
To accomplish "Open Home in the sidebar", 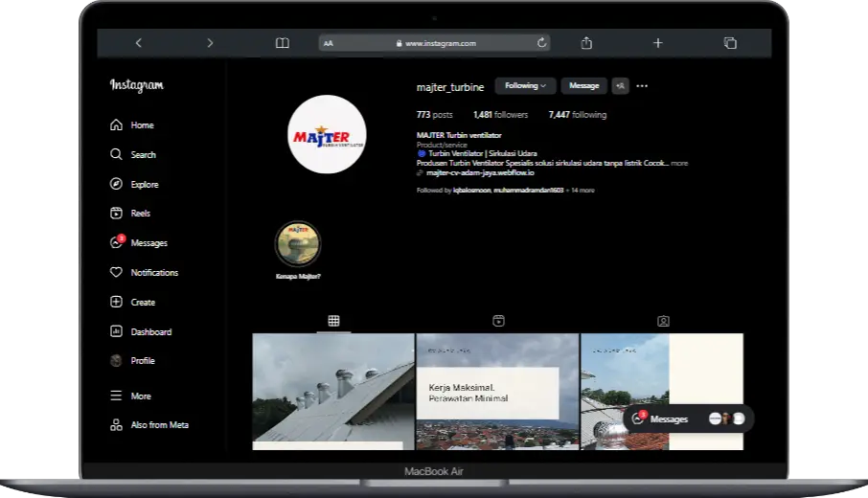I will [x=132, y=125].
